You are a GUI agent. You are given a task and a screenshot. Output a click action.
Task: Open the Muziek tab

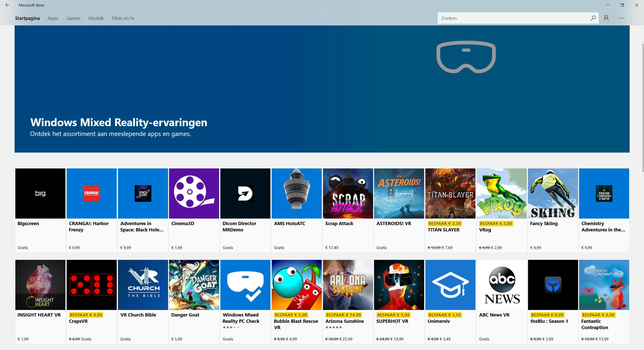coord(96,18)
